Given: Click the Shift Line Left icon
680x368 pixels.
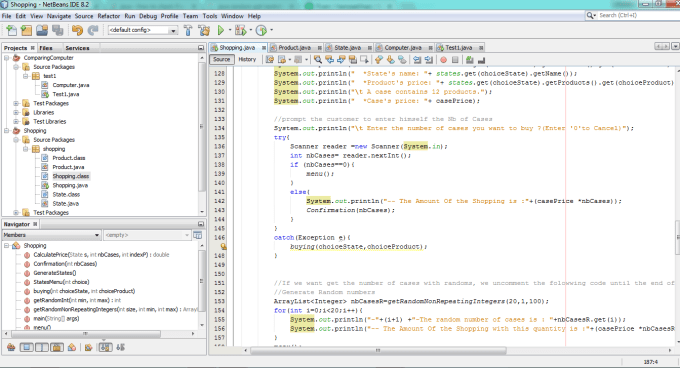Looking at the screenshot, I should pos(417,59).
